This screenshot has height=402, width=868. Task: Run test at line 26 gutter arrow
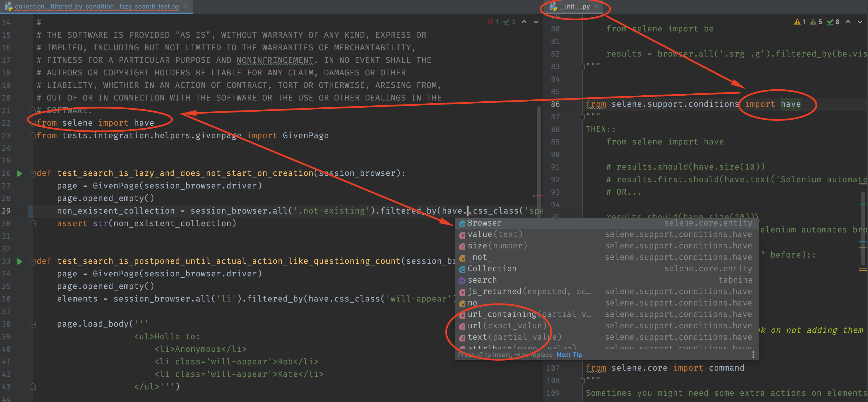point(20,173)
